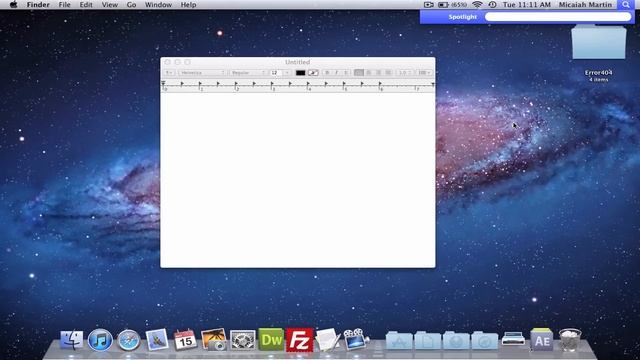Viewport: 640px width, 360px height.
Task: Open the calendar icon showing 15
Action: 185,340
